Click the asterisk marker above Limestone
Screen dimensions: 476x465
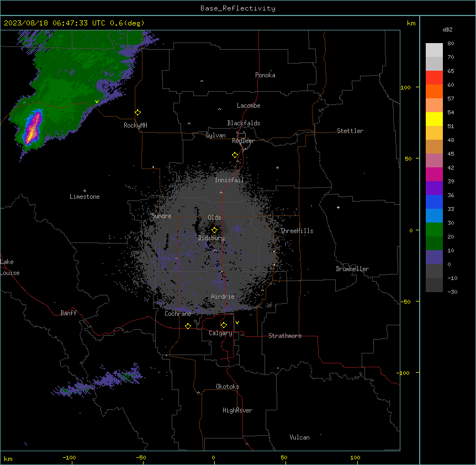pyautogui.click(x=84, y=191)
